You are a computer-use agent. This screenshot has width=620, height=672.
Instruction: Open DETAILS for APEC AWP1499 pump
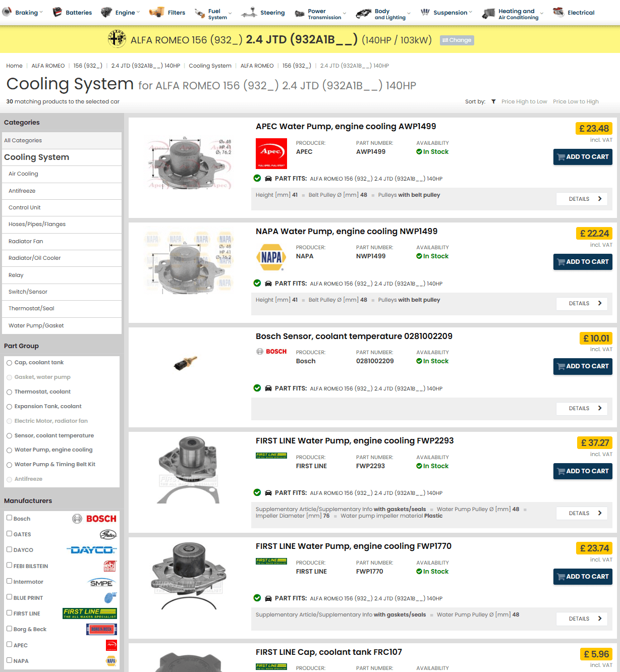[582, 199]
